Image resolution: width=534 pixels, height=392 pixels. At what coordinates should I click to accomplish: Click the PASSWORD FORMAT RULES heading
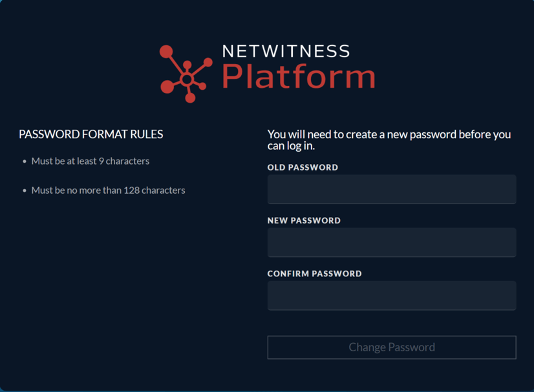[x=91, y=134]
